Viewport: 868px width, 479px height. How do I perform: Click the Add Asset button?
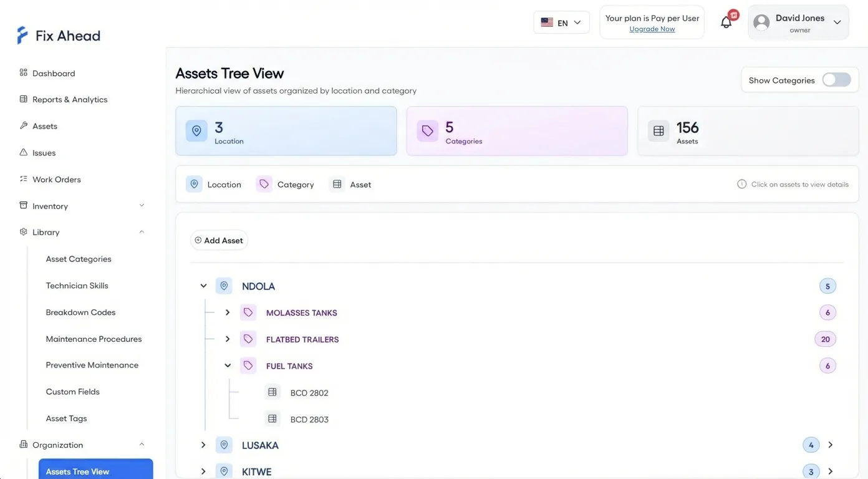[219, 240]
